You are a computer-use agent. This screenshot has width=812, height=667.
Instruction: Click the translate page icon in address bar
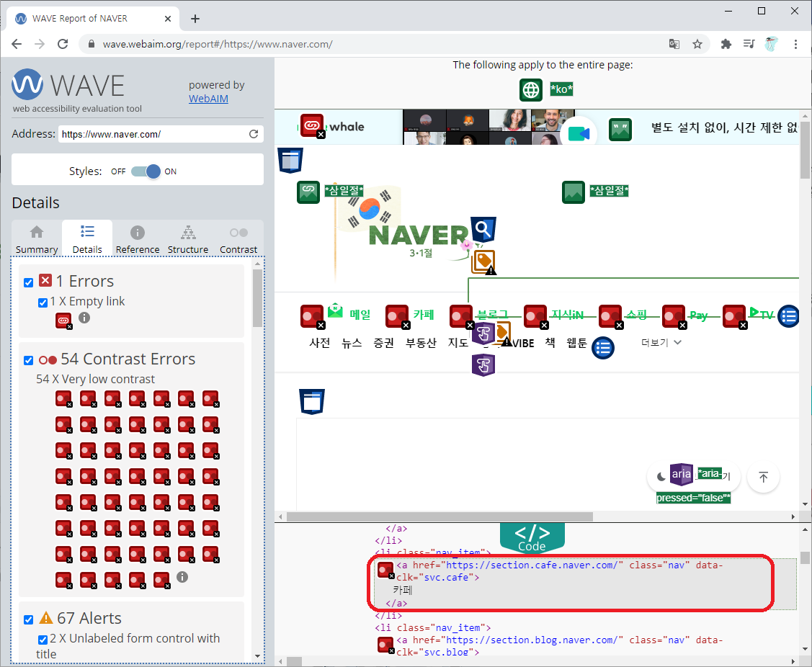(x=674, y=44)
